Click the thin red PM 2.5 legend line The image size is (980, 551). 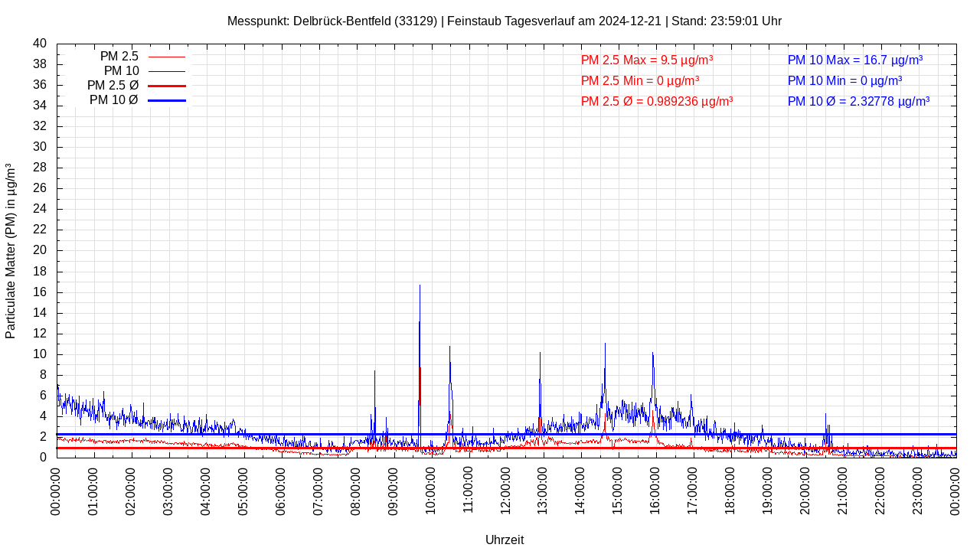point(166,57)
